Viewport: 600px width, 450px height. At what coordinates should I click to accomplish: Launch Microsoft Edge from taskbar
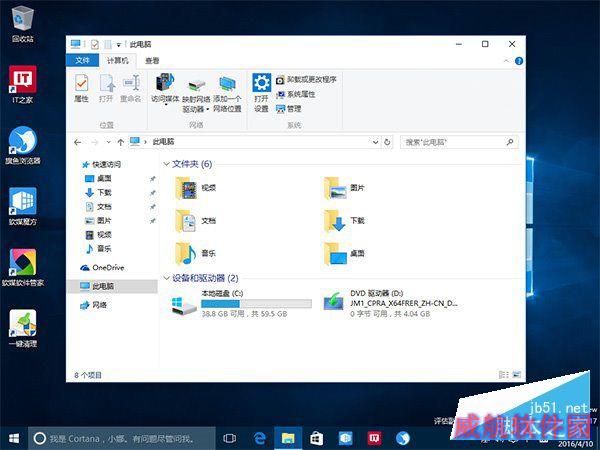click(259, 439)
